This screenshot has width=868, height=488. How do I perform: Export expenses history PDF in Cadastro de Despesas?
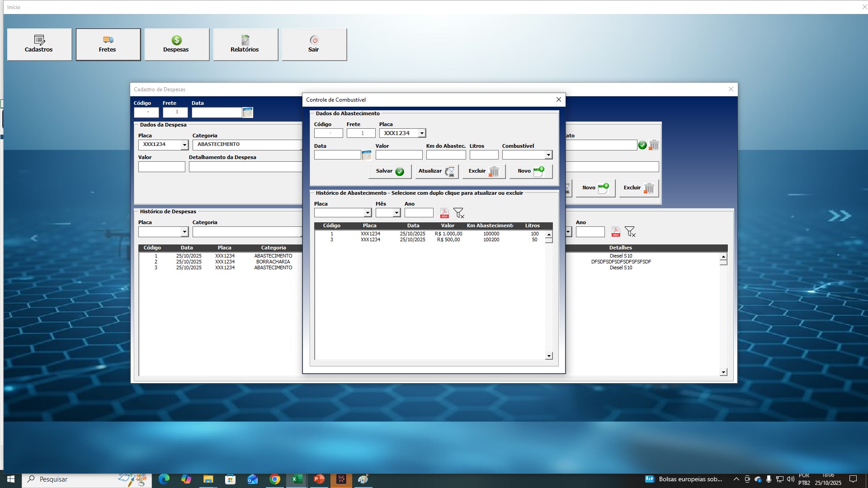click(616, 232)
